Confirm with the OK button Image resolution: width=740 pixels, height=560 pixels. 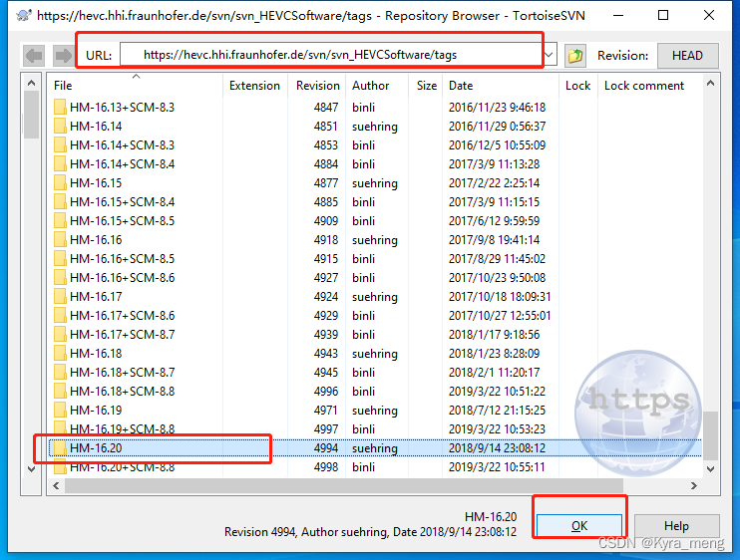point(579,525)
